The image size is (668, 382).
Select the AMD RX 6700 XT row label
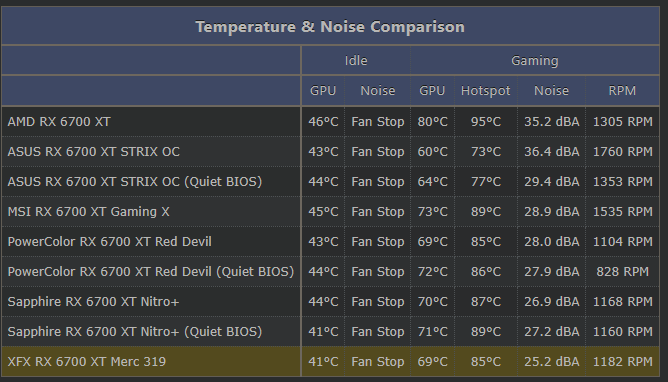pos(59,122)
